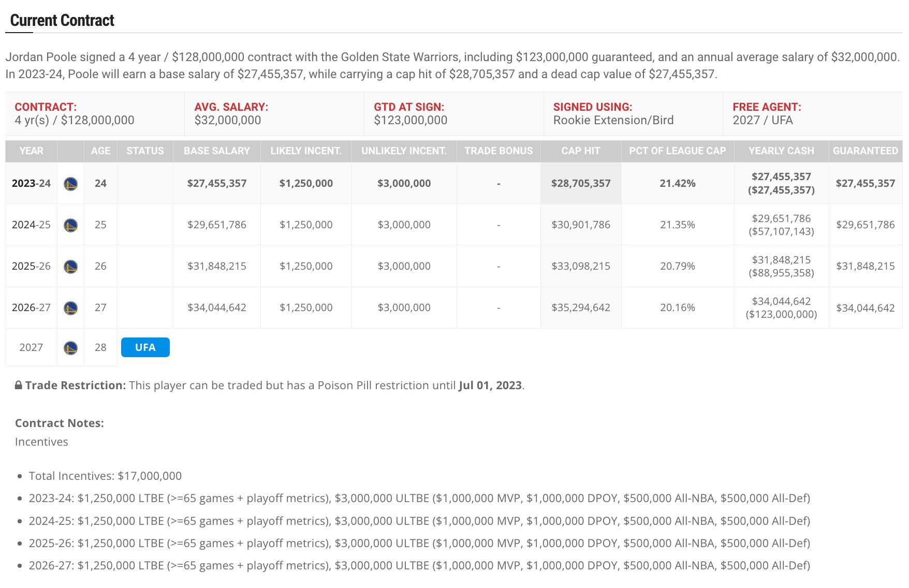Viewport: 909px width, 588px height.
Task: Click the FREE AGENT 2027 / UFA value
Action: (x=763, y=120)
